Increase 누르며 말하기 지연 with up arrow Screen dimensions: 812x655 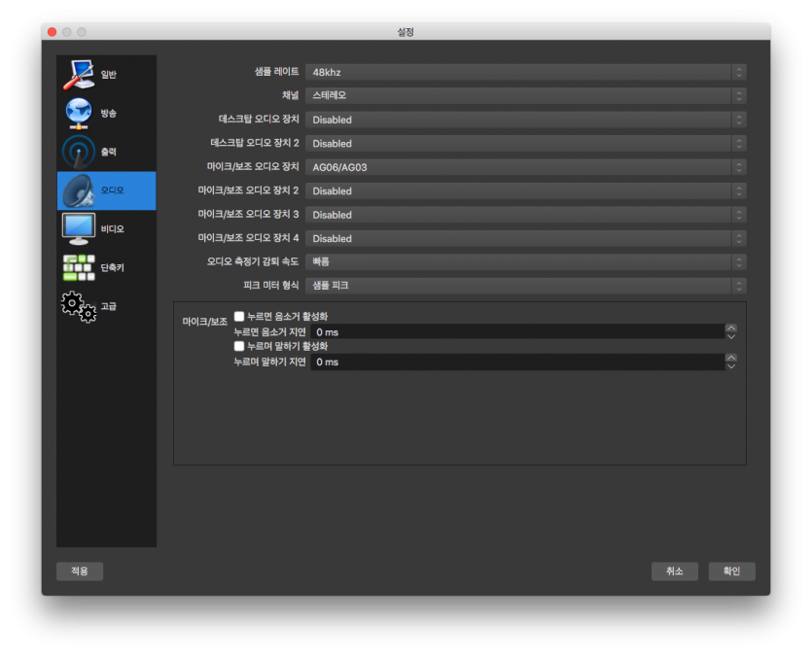point(730,358)
